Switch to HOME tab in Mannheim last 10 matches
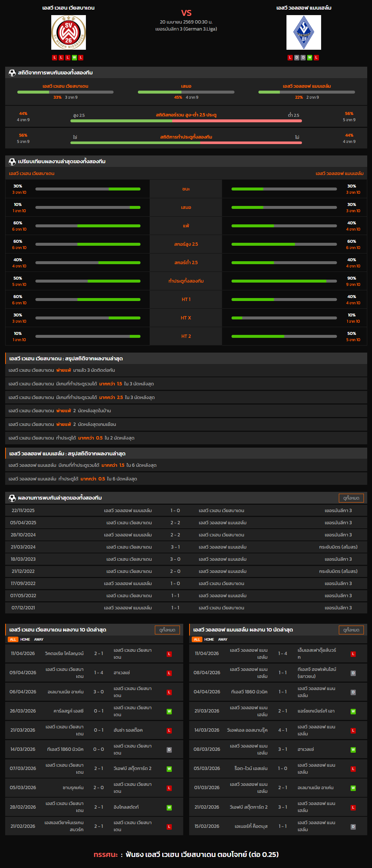The height and width of the screenshot is (868, 372). 209,640
